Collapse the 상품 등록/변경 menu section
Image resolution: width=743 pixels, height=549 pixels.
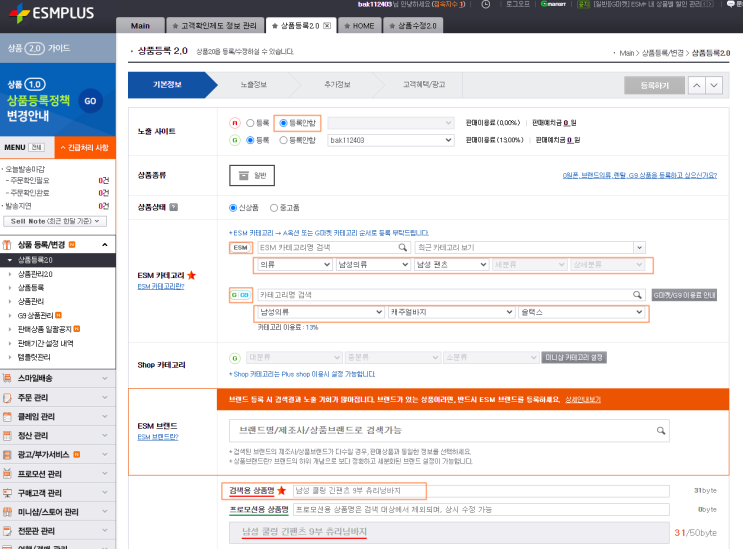[x=105, y=245]
